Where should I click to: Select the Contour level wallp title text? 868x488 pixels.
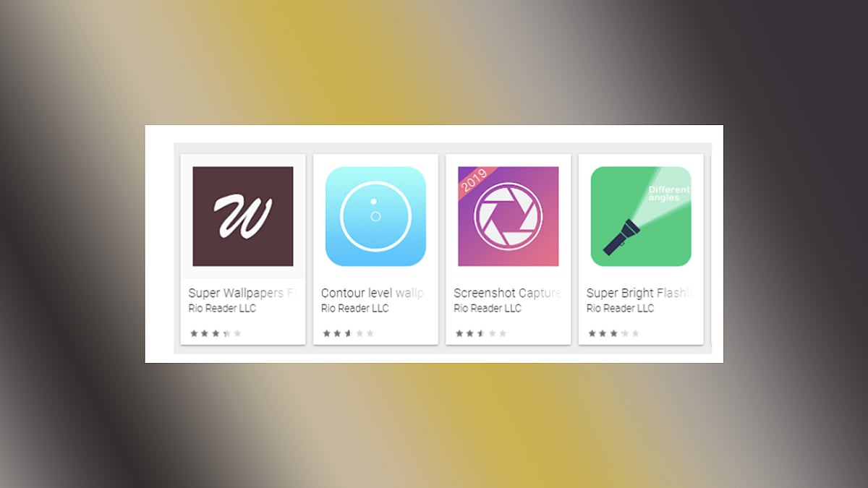coord(373,293)
